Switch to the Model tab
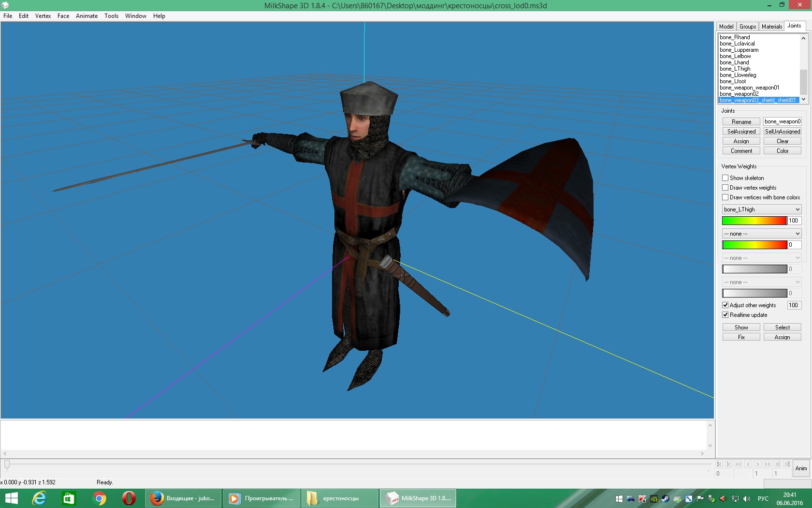 point(726,27)
